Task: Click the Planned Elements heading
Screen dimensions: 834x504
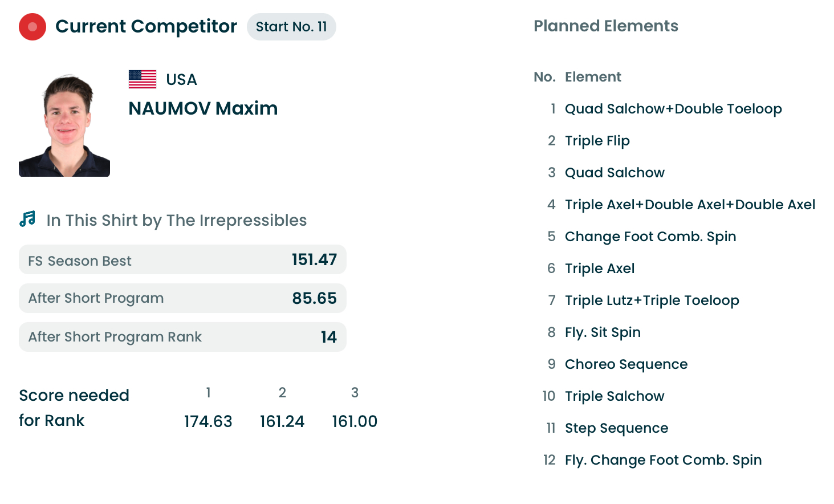Action: [606, 26]
